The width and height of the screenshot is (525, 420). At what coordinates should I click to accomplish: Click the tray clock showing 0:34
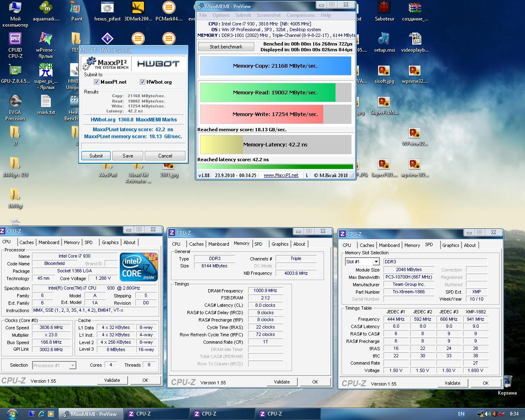pos(514,414)
